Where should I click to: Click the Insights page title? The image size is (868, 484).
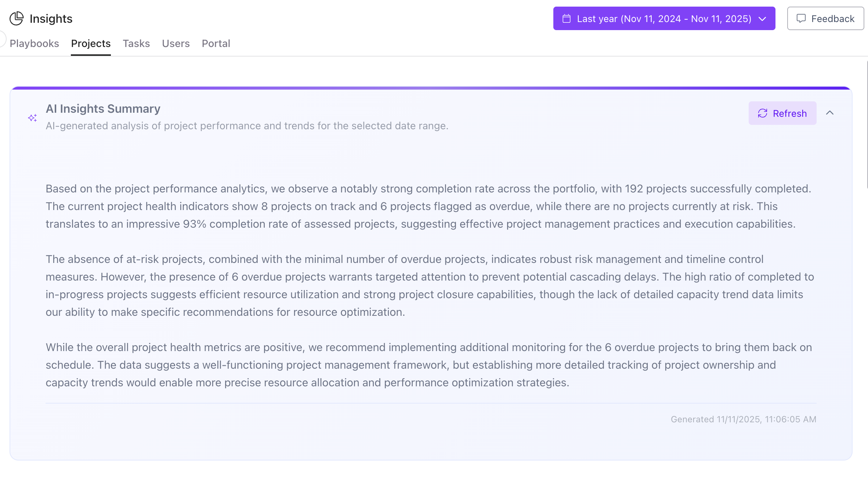(x=51, y=18)
